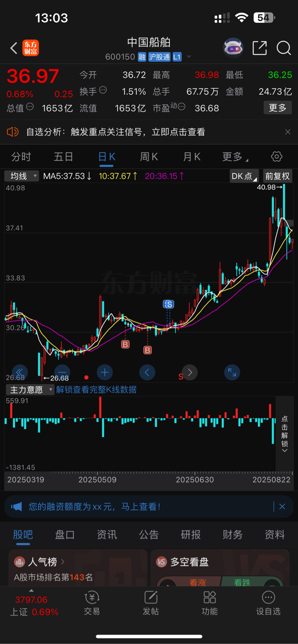Select the 股吧 tab
Viewport: 298px width, 644px height.
point(23,535)
